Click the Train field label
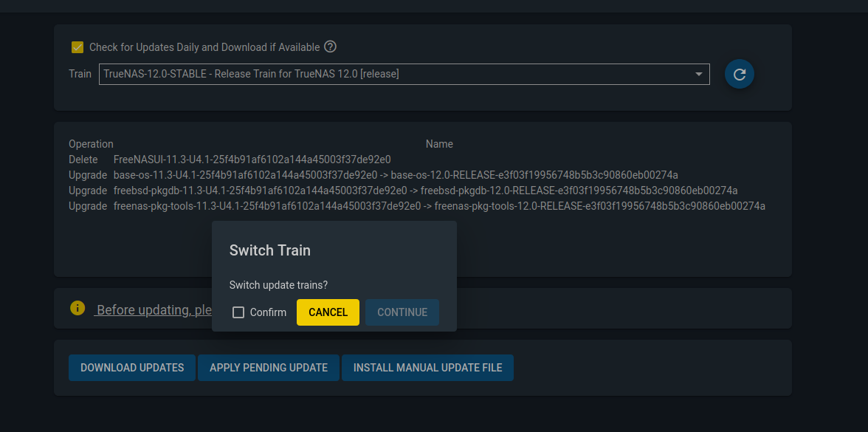868x432 pixels. tap(80, 74)
